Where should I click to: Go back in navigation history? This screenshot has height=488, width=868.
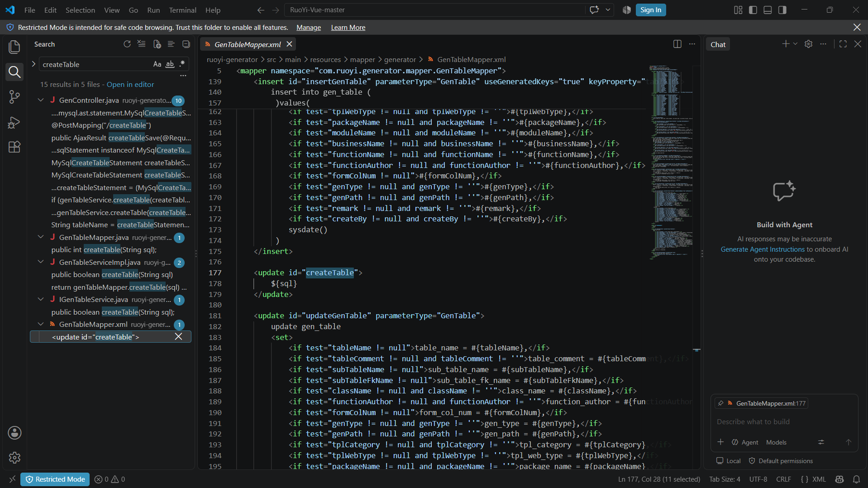261,10
